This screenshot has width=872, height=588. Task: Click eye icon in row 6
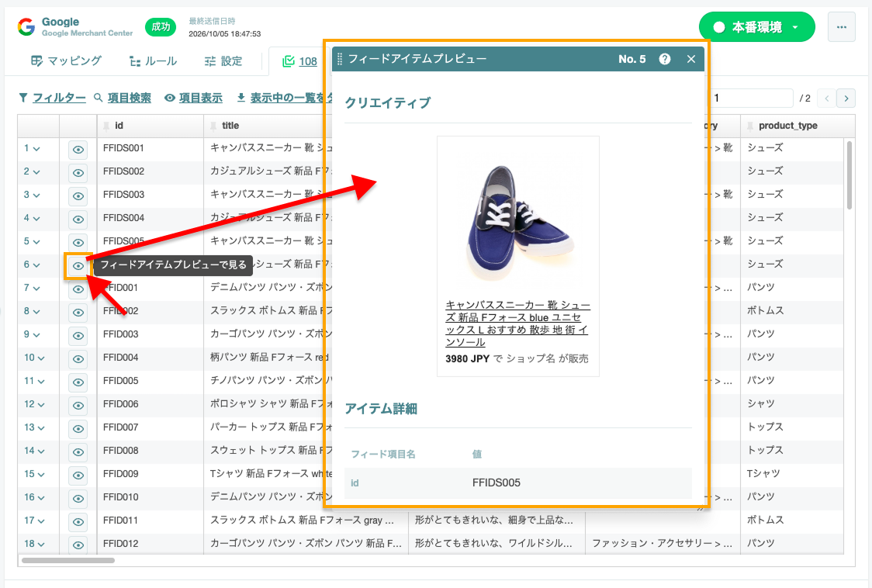tap(78, 266)
